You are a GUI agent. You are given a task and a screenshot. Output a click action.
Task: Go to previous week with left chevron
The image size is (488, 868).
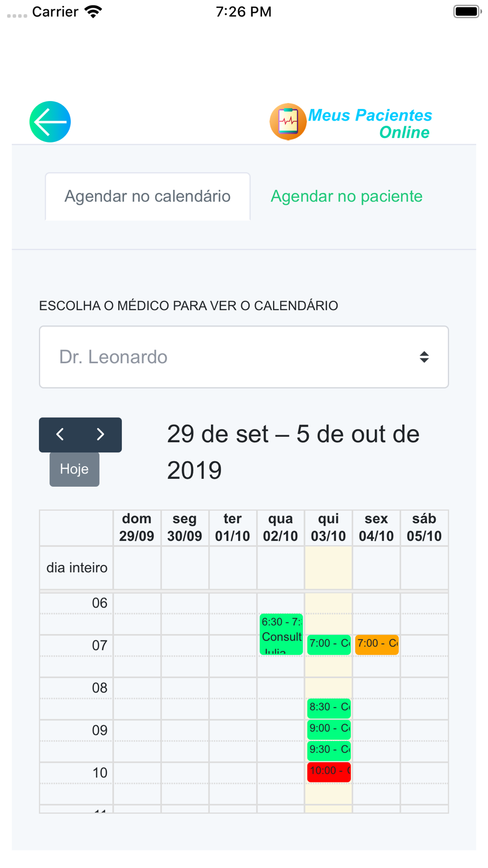[x=60, y=434]
